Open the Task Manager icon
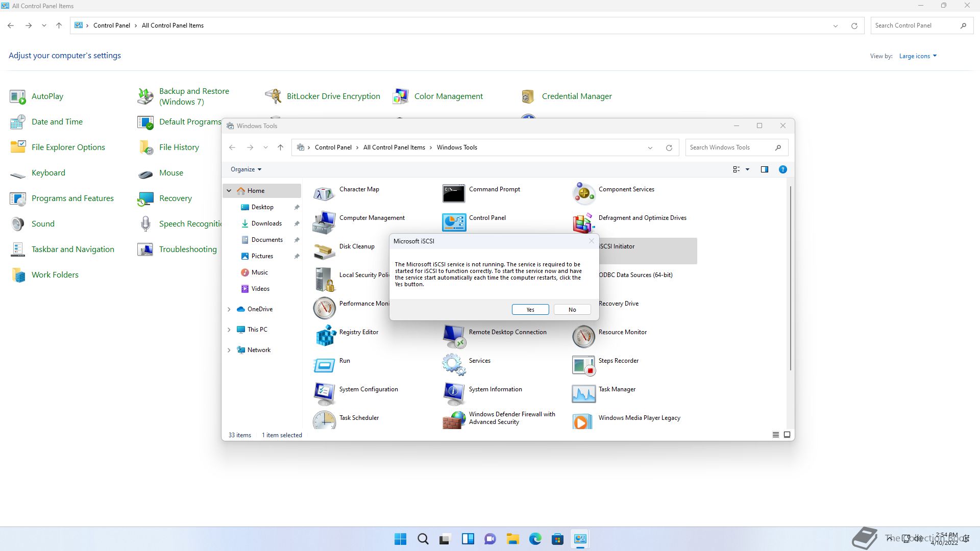Screen dimensions: 980x551 click(583, 394)
